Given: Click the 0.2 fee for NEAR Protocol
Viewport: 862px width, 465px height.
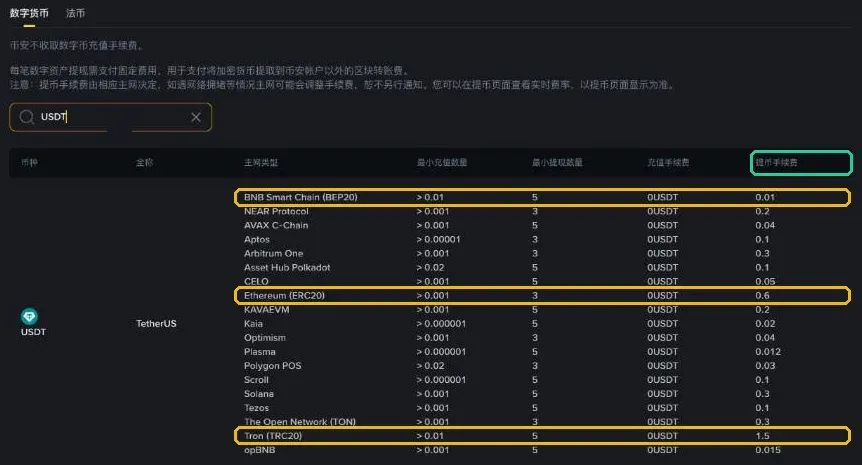Looking at the screenshot, I should (762, 211).
